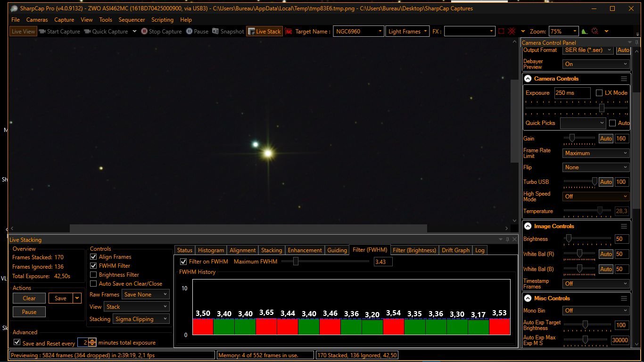This screenshot has height=362, width=644.
Task: Click the Start Capture camera icon
Action: tap(42, 32)
